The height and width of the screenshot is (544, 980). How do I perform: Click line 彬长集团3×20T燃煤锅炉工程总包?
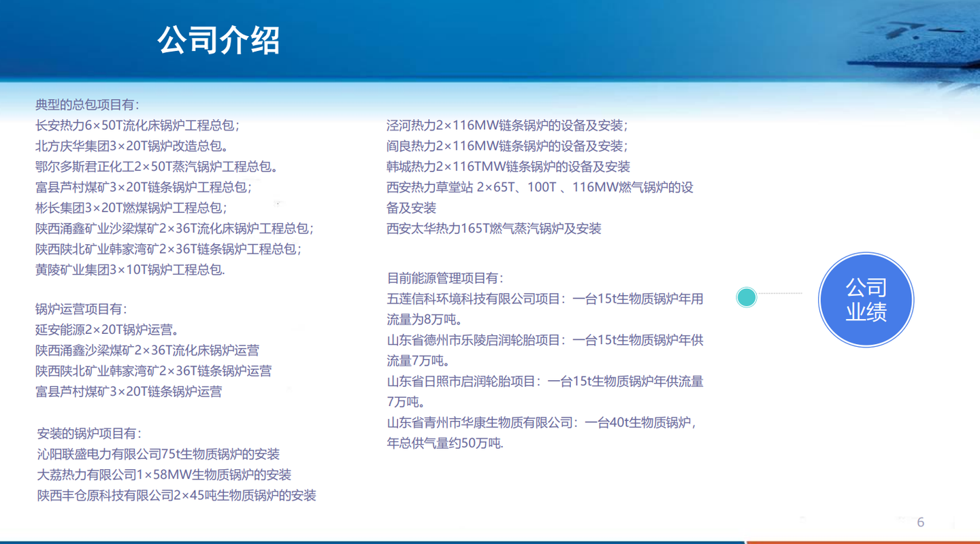[132, 208]
